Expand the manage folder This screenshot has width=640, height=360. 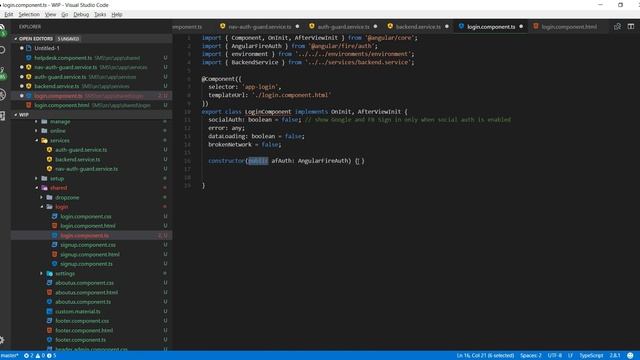(x=36, y=122)
